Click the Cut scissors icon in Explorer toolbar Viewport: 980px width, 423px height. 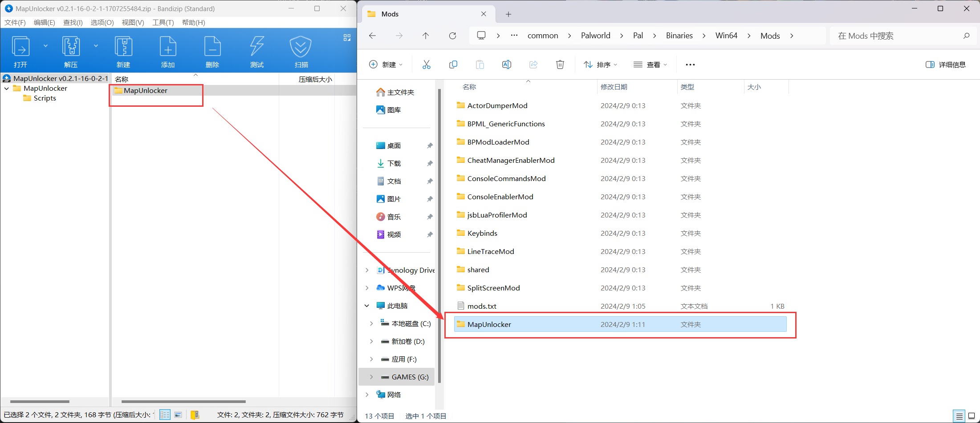point(427,64)
